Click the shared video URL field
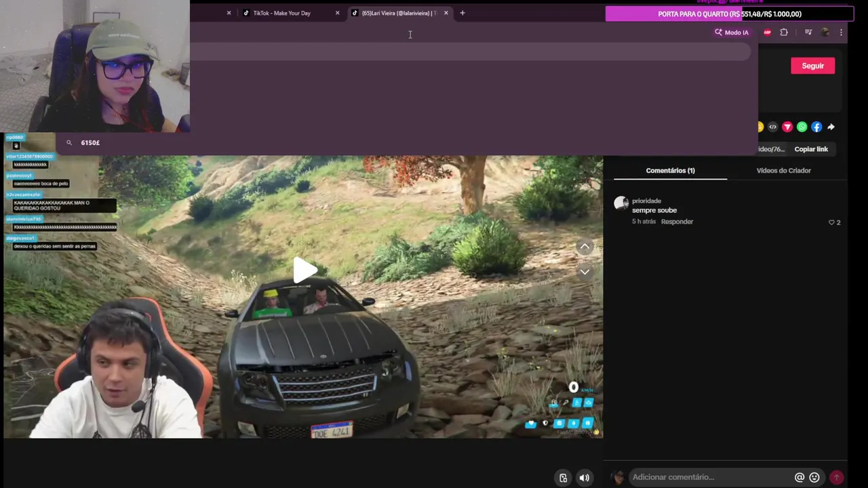 tap(772, 149)
